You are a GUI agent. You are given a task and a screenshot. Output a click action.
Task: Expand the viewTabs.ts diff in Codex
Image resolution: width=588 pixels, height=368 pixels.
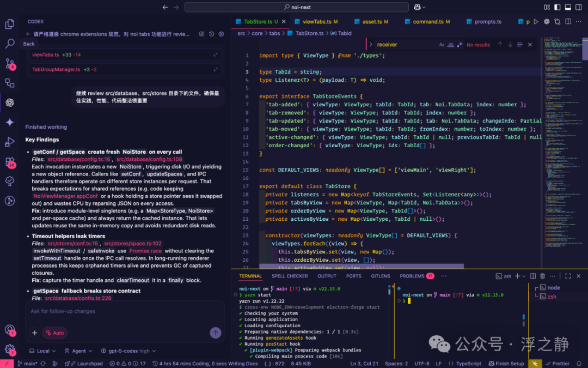[216, 55]
